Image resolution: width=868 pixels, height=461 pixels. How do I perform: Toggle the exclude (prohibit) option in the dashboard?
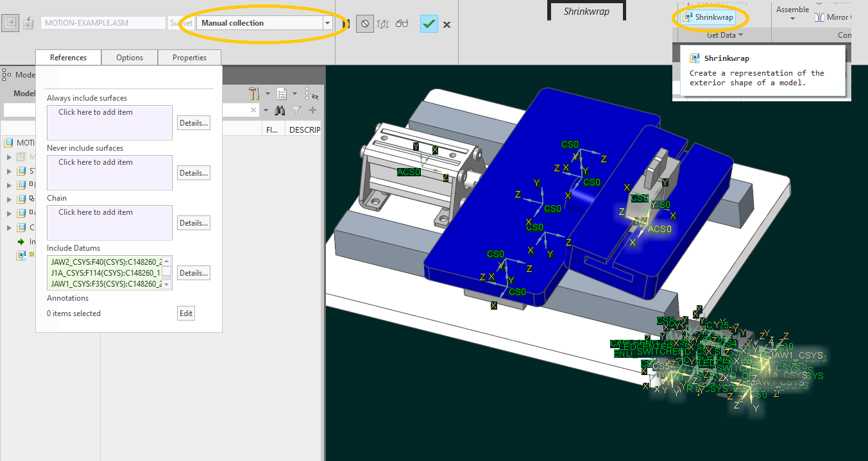pyautogui.click(x=364, y=24)
